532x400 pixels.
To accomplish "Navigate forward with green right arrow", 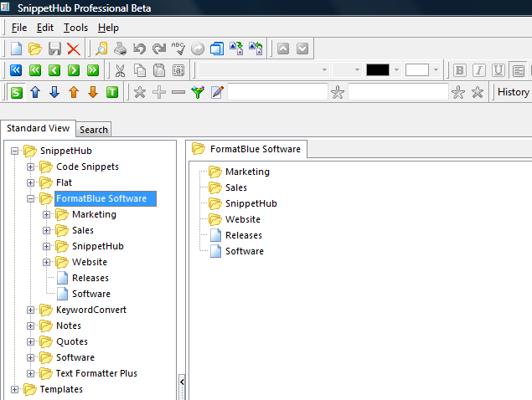I will coord(74,70).
